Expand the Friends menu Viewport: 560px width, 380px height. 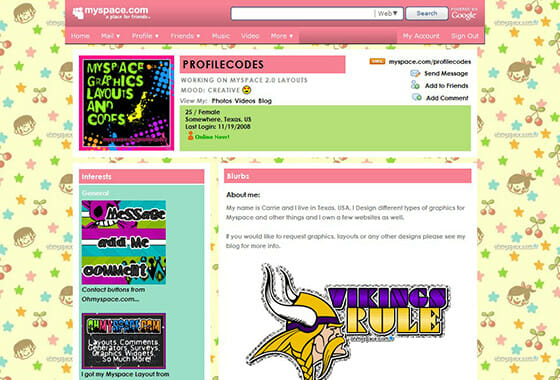[185, 36]
